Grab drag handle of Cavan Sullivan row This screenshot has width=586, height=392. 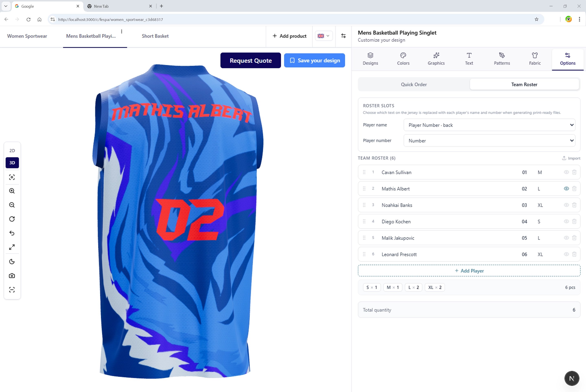pyautogui.click(x=364, y=172)
